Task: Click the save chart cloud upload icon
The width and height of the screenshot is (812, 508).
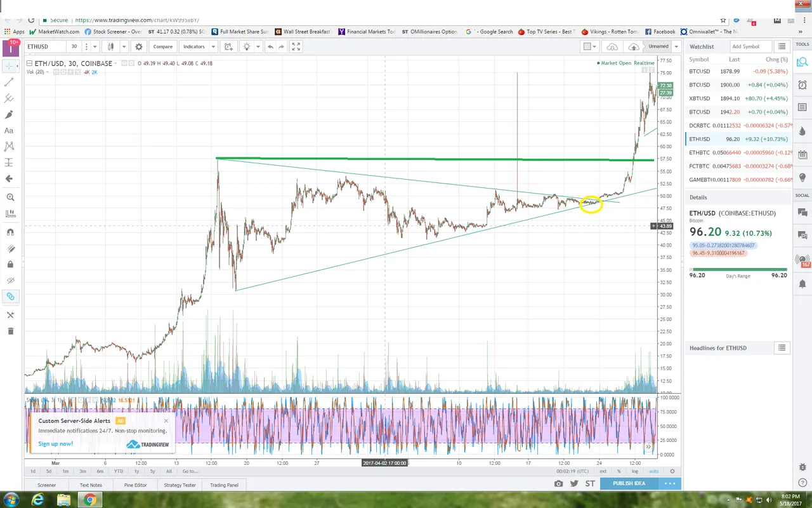Action: 633,46
